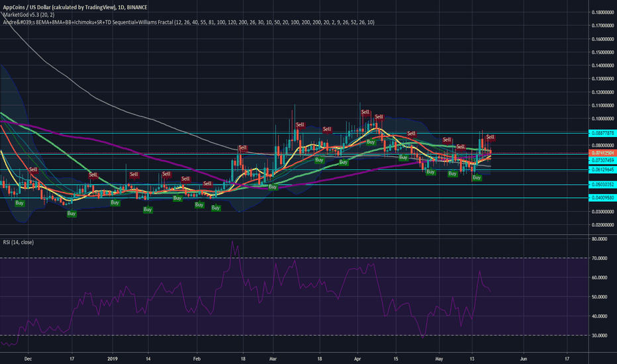Click the 0.12000000 price axis value
This screenshot has height=364, width=617.
(602, 93)
